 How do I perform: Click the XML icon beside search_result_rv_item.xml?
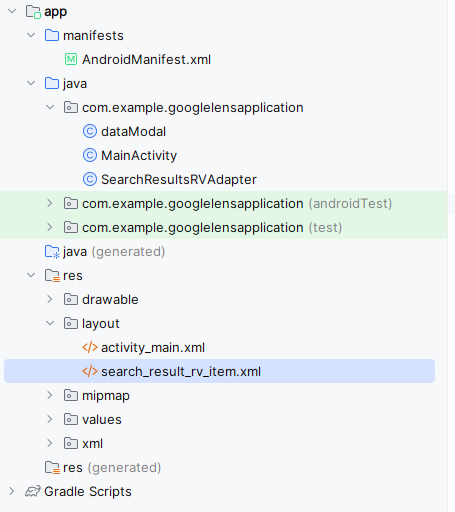pos(90,371)
